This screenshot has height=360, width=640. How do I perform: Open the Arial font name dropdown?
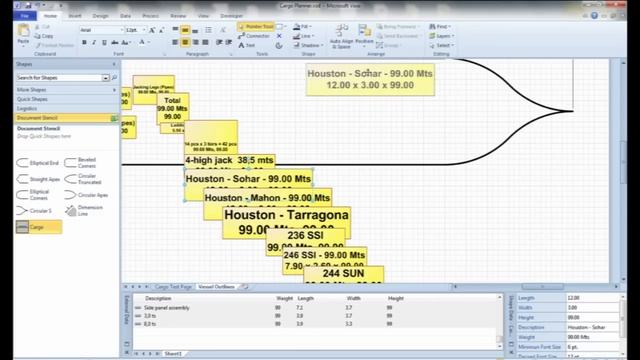point(122,30)
